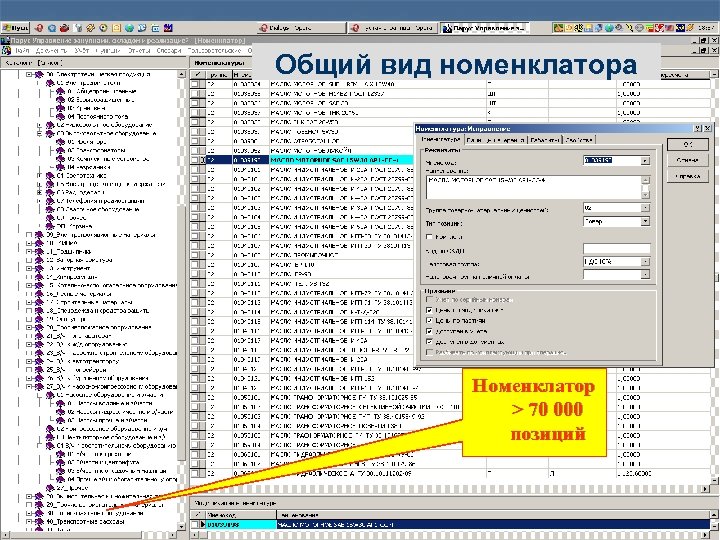
Task: Toggle the checked checkbox above Цены по партиям
Action: [429, 310]
